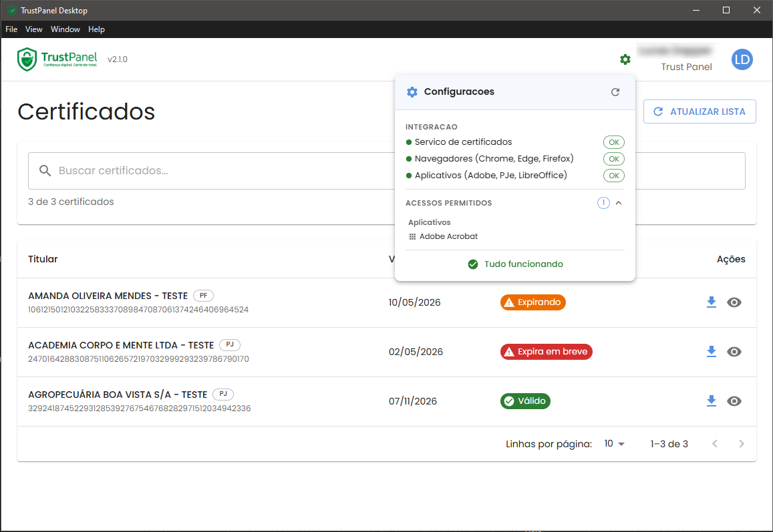Click the Adobe Acrobat app grid icon
Image resolution: width=773 pixels, height=532 pixels.
413,236
